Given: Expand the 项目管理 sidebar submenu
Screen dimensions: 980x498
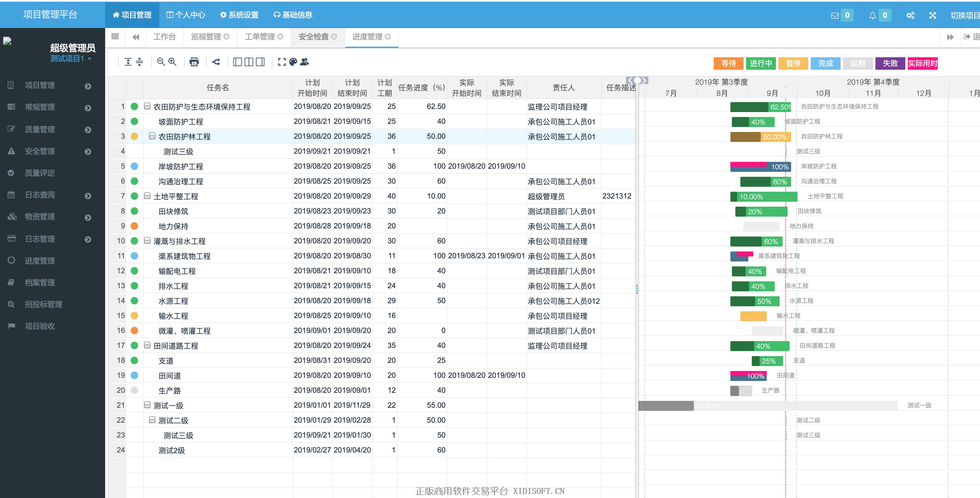Looking at the screenshot, I should [x=88, y=86].
